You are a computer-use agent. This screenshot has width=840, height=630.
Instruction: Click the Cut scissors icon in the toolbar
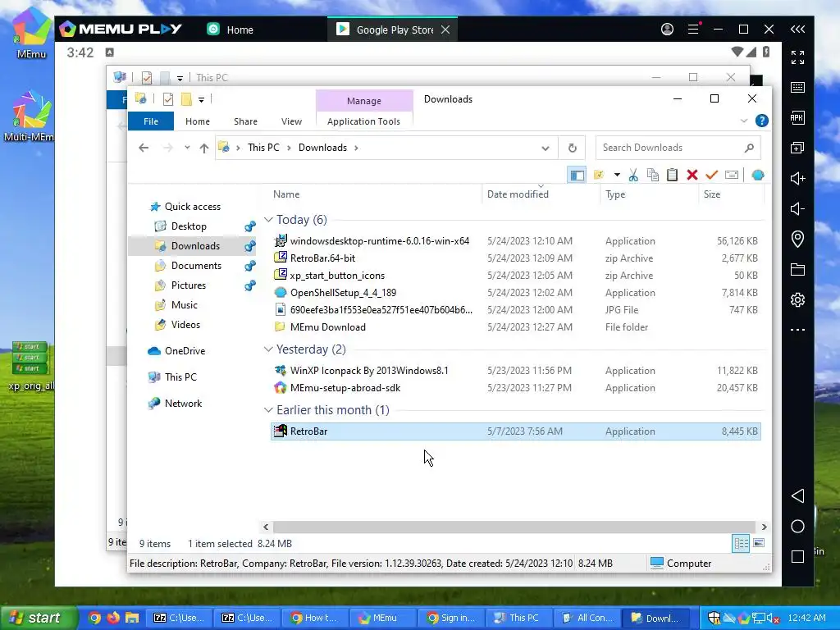coord(633,175)
